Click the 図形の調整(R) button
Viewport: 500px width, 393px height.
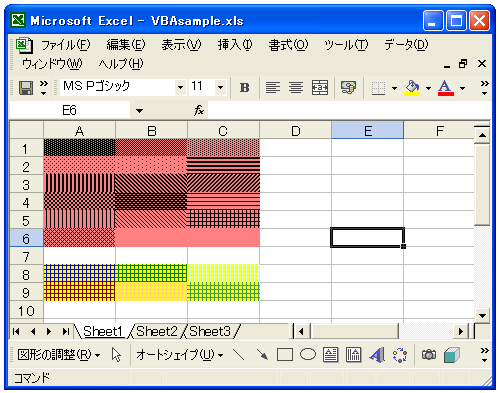click(59, 355)
